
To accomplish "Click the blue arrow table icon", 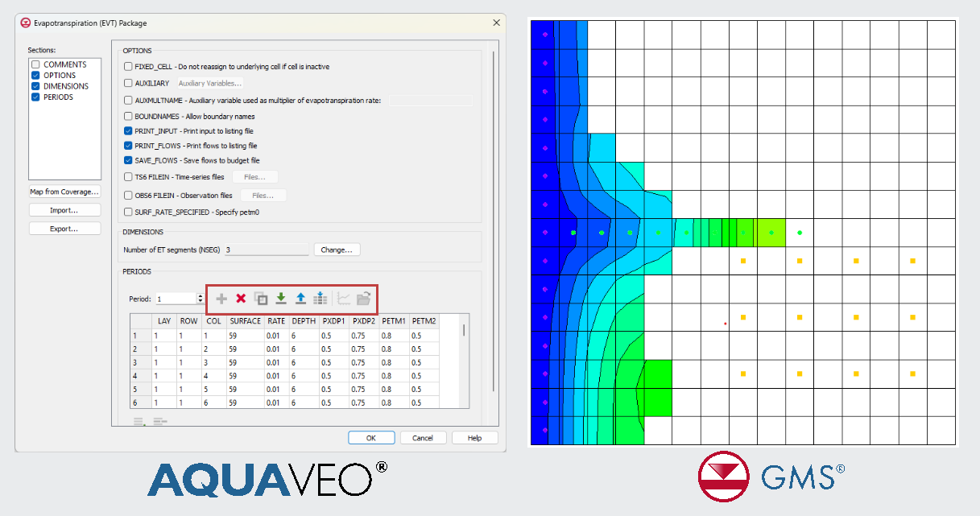I will pos(320,299).
